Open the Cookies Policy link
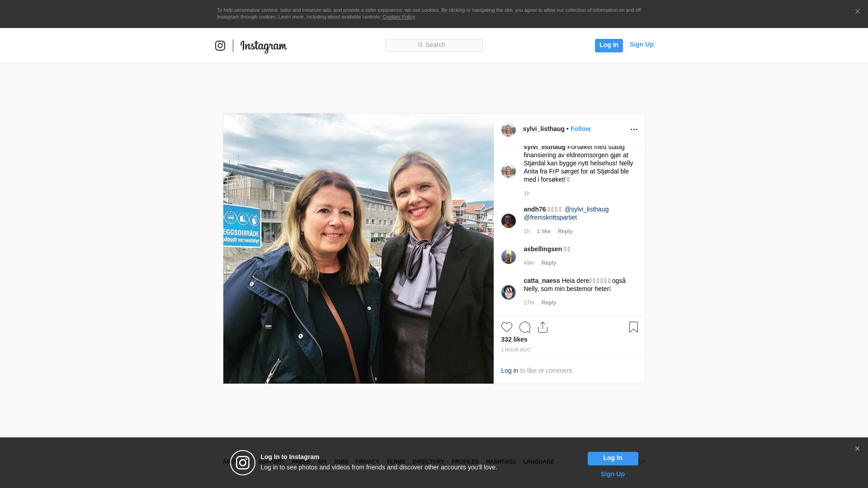 coord(399,17)
